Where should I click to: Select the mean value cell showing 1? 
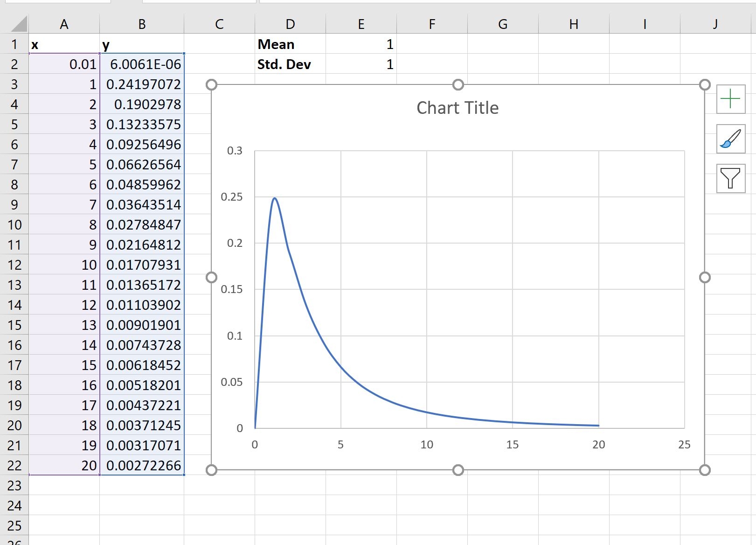(361, 44)
